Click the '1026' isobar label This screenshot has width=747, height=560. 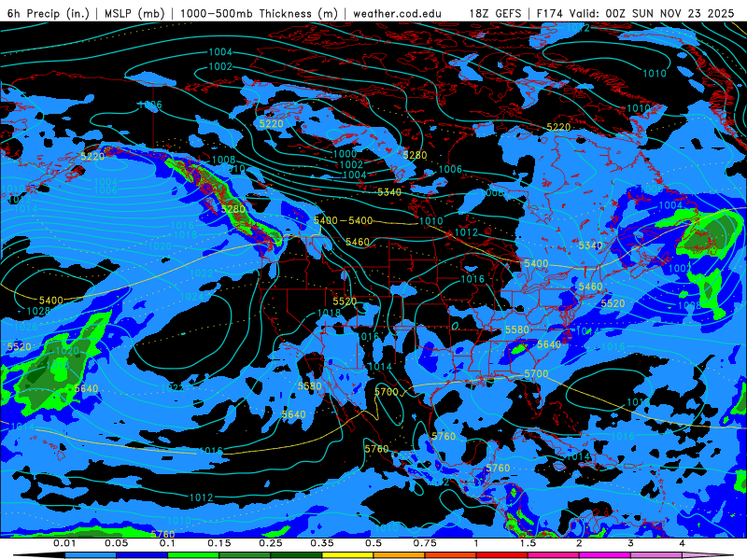[26, 327]
